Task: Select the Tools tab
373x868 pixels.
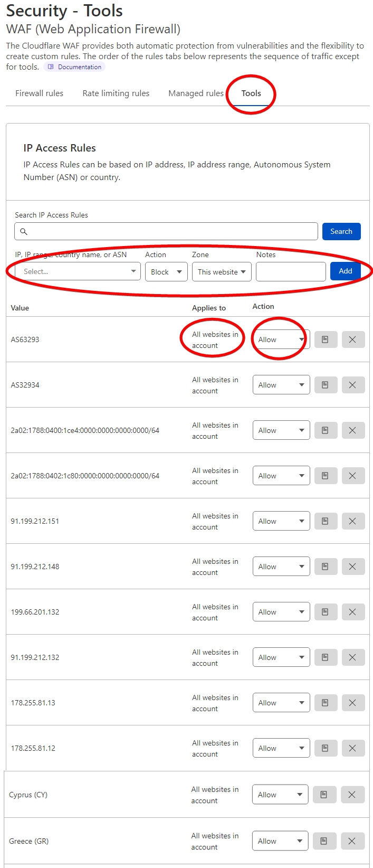Action: click(x=251, y=93)
